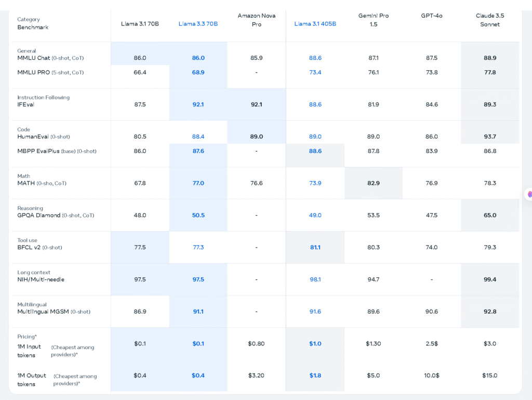532x400 pixels.
Task: Click the NIH/Multi-needle score 99.4 for Claude
Action: (489, 279)
